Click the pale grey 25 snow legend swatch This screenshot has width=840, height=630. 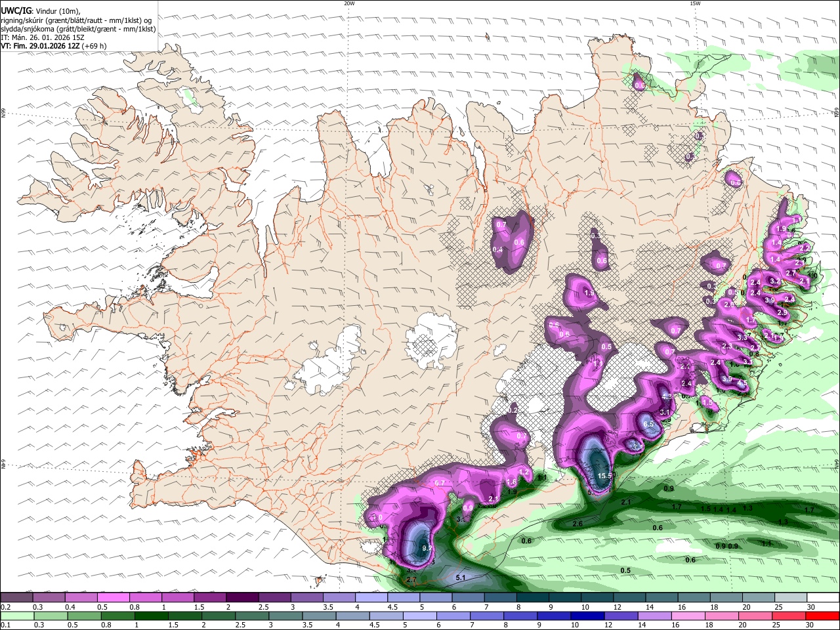[791, 598]
